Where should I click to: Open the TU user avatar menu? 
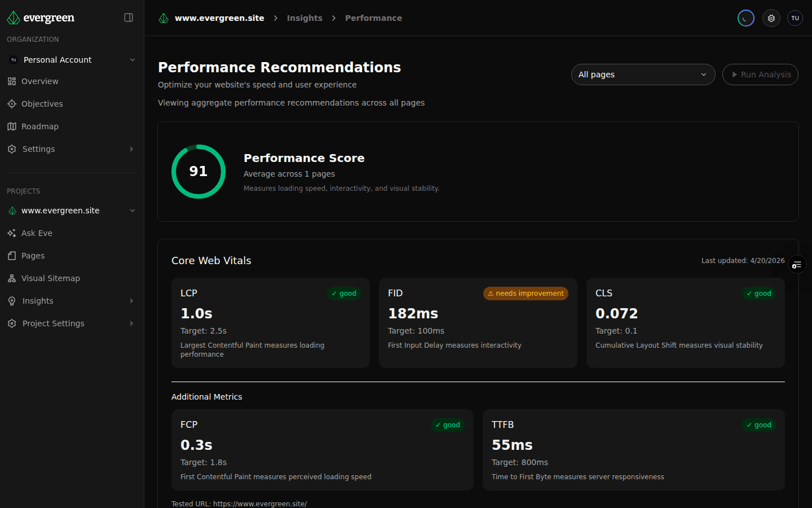(x=795, y=17)
